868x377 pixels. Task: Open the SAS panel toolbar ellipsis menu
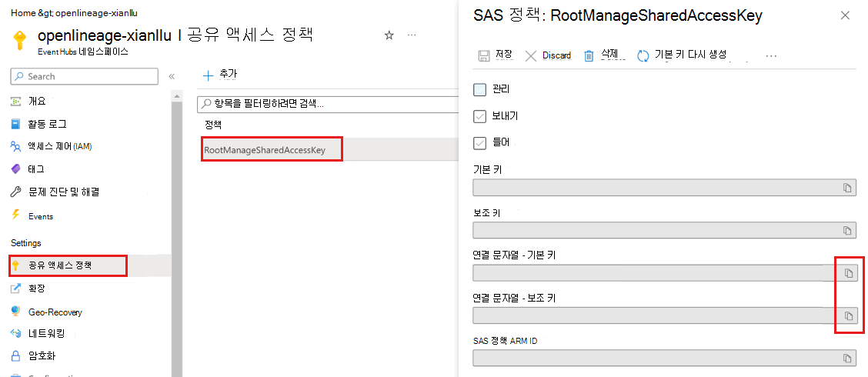click(x=771, y=56)
